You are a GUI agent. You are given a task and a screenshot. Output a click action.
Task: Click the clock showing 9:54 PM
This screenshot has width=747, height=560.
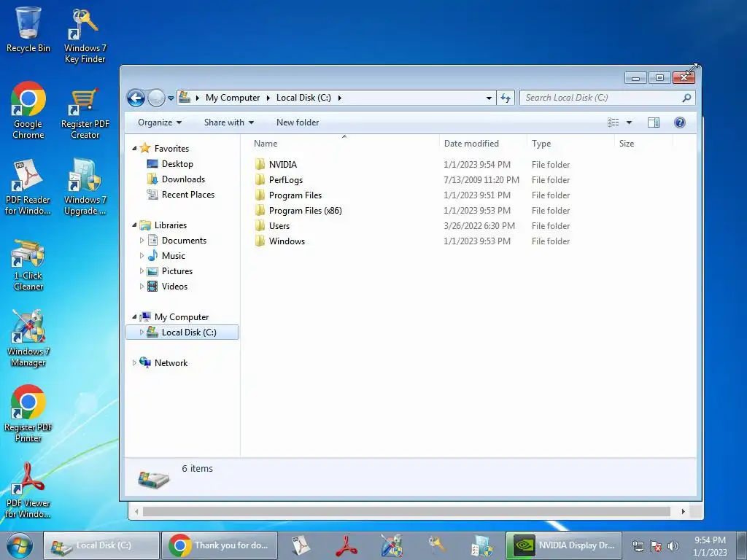[x=710, y=540]
